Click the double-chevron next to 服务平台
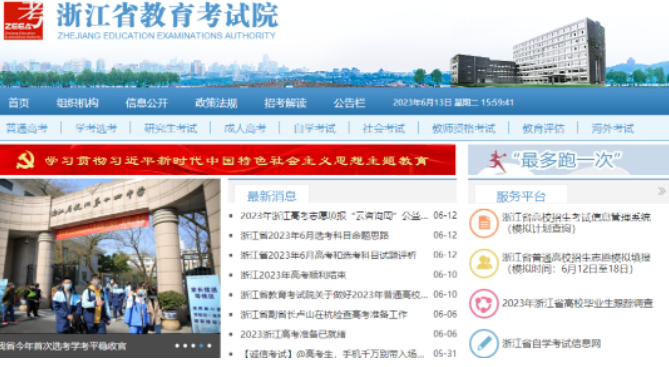669x367 pixels. coord(662,191)
